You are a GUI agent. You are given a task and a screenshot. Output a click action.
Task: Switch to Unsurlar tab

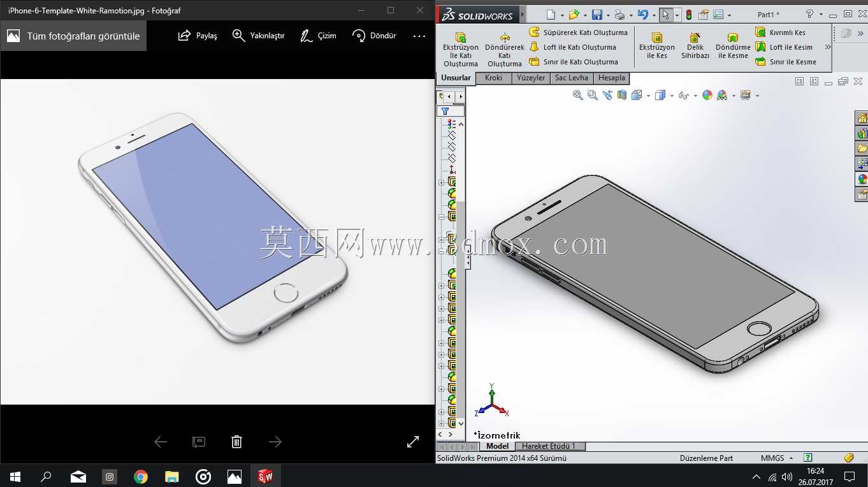click(456, 78)
